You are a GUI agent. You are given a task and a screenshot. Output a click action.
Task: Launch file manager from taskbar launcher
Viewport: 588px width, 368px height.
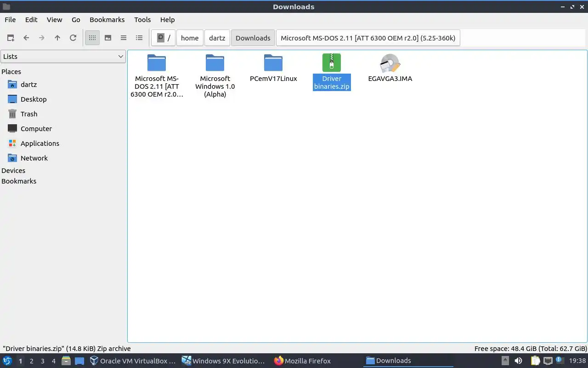point(66,361)
